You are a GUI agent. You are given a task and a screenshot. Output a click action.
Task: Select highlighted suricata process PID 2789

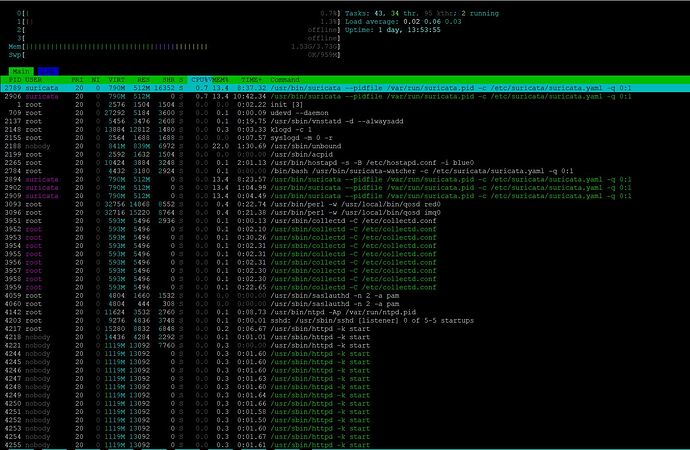345,88
